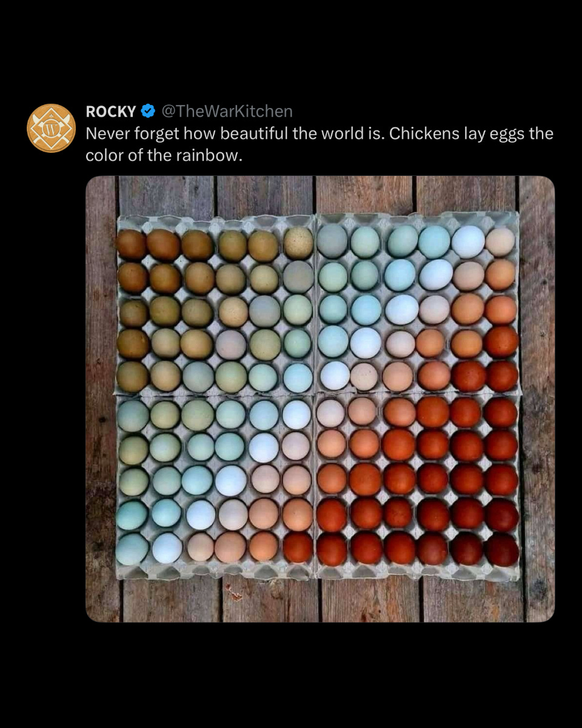Select the pale blue egg at trays' bottom-left corner
The height and width of the screenshot is (728, 582).
pos(132,548)
